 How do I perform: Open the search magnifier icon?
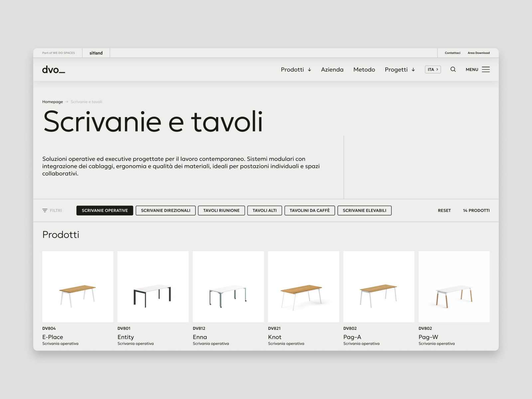[x=453, y=69]
